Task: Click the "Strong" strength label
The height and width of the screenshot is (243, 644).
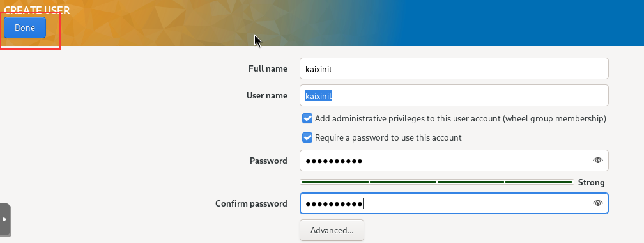Action: 592,182
